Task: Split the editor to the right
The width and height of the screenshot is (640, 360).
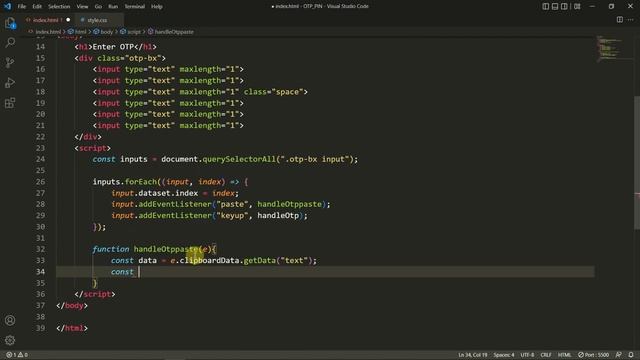Action: 620,20
